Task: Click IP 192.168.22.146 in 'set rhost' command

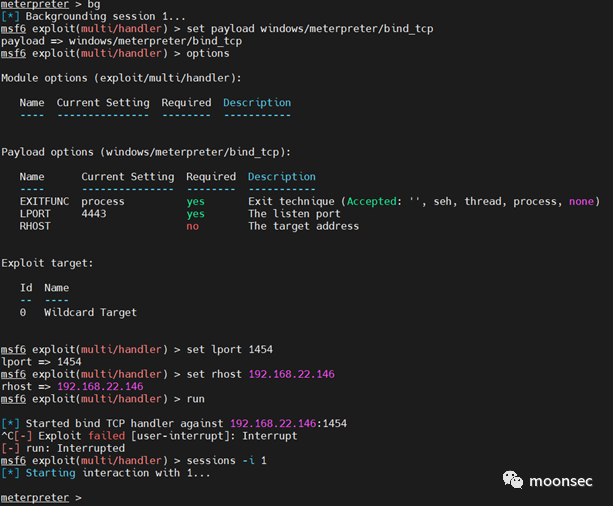Action: point(291,374)
